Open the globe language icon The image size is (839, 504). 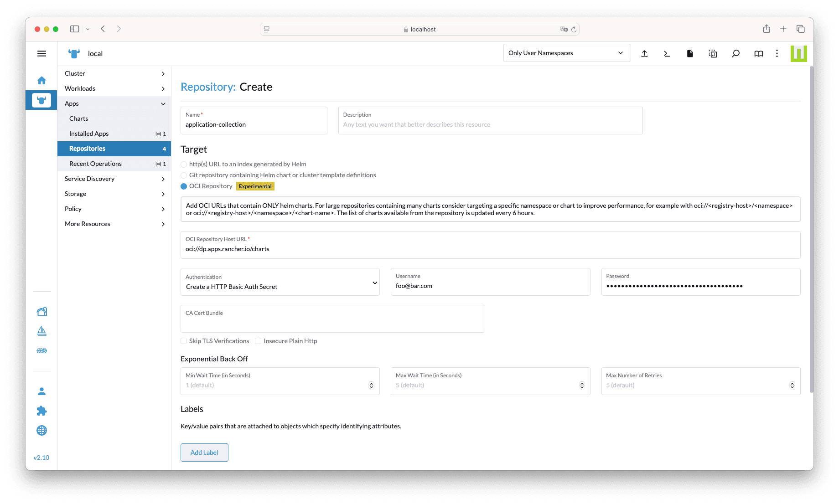(x=41, y=430)
